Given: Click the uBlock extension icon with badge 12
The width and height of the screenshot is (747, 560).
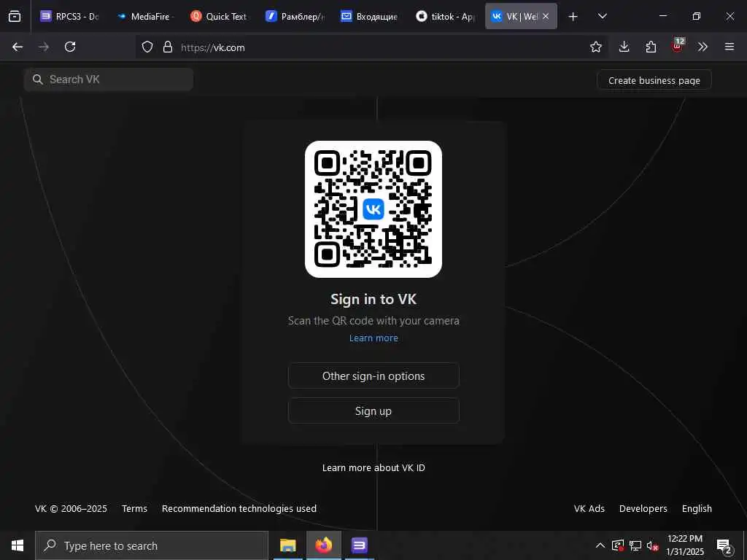Looking at the screenshot, I should click(678, 45).
